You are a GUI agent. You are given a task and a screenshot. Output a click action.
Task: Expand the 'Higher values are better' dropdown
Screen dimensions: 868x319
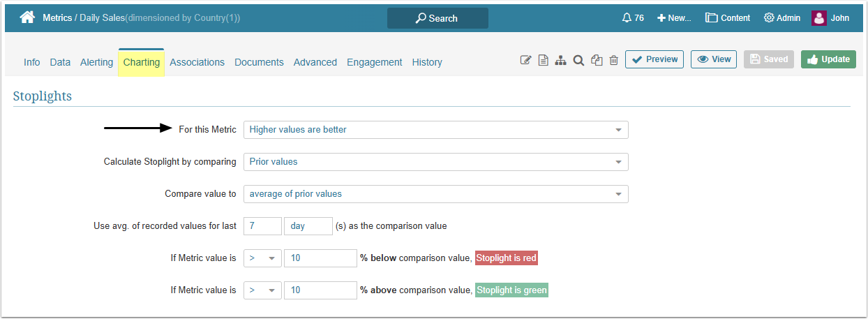click(x=435, y=130)
